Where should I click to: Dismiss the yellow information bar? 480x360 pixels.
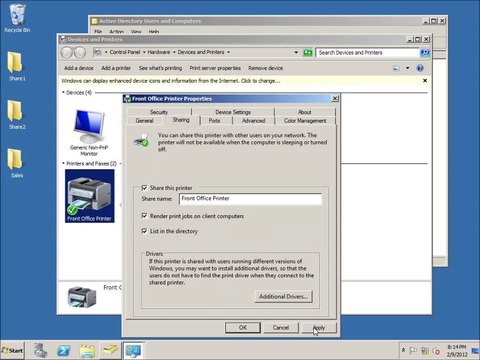pyautogui.click(x=425, y=80)
